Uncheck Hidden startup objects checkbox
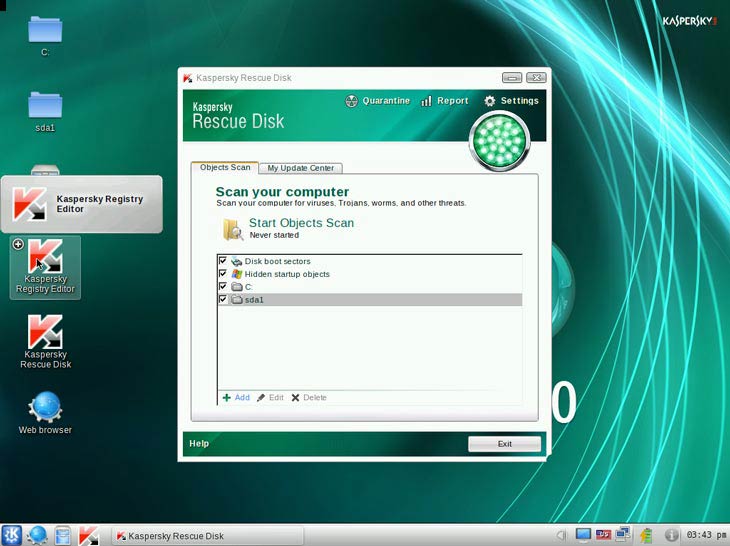The width and height of the screenshot is (730, 546). pyautogui.click(x=223, y=273)
